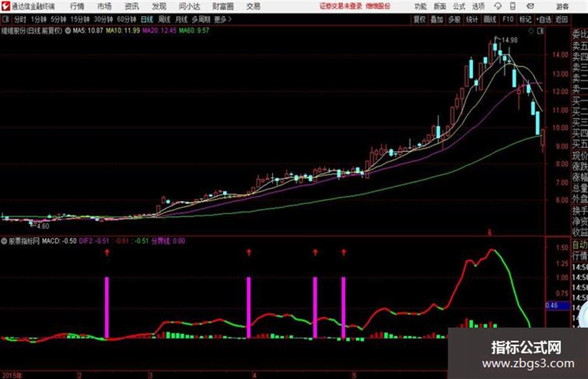Screen dimensions: 588x379
Task: Switch to the 1分钟 period tab
Action: (39, 19)
